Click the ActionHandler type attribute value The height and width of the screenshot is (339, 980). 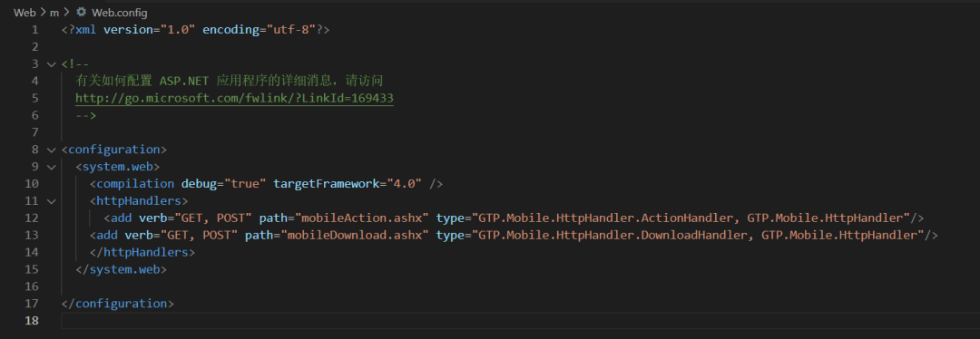pos(691,218)
